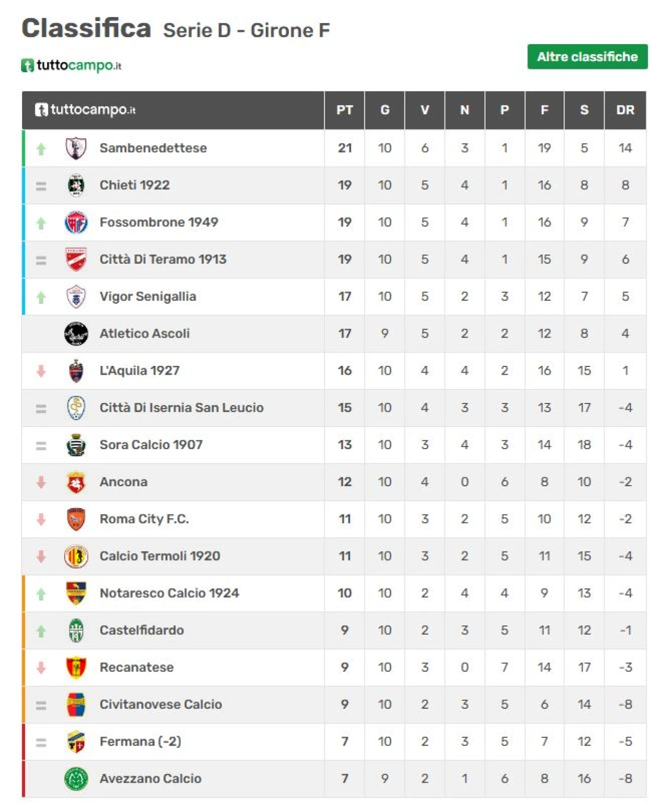The height and width of the screenshot is (812, 658).
Task: Click the tuttocampo.it logo in table header
Action: tap(85, 109)
